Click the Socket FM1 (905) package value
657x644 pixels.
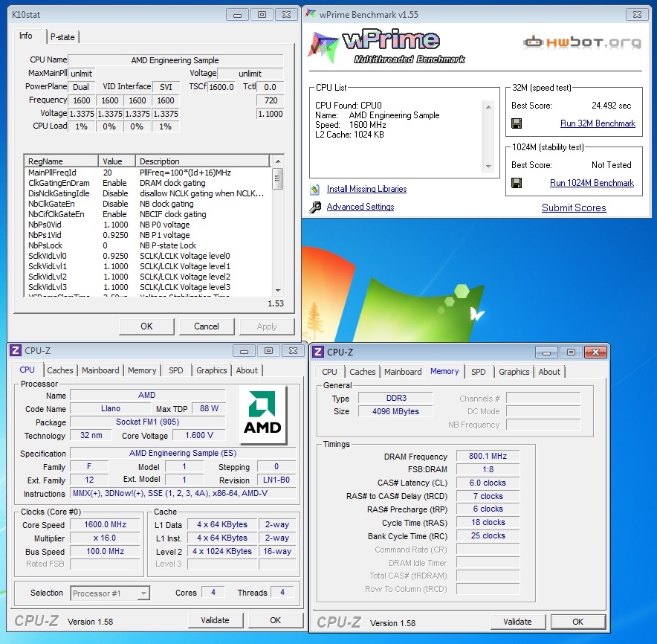coord(147,422)
